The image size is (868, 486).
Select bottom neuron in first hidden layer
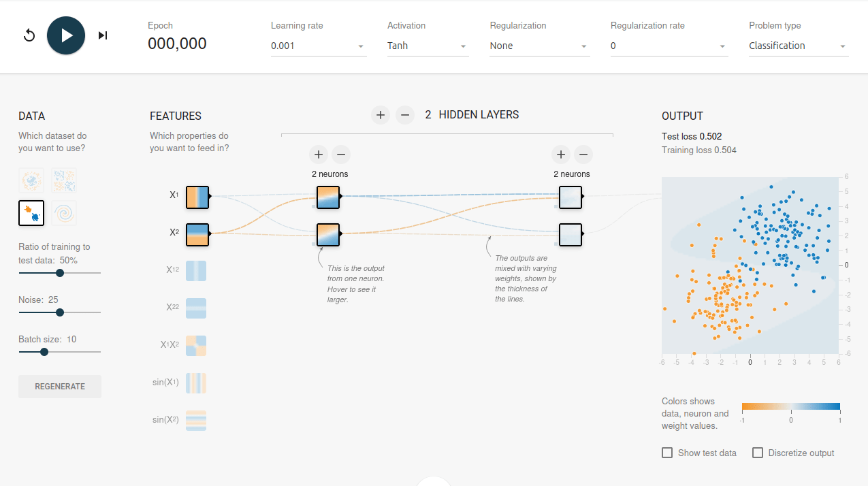(327, 235)
